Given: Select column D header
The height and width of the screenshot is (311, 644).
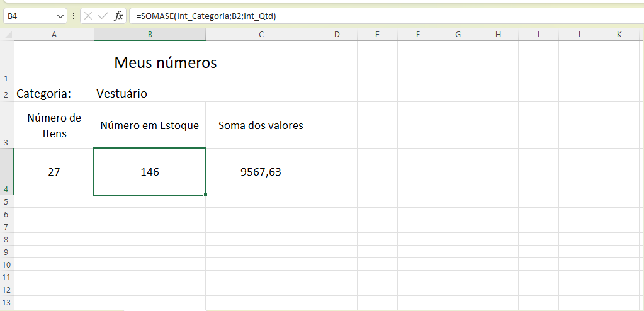Looking at the screenshot, I should point(337,35).
